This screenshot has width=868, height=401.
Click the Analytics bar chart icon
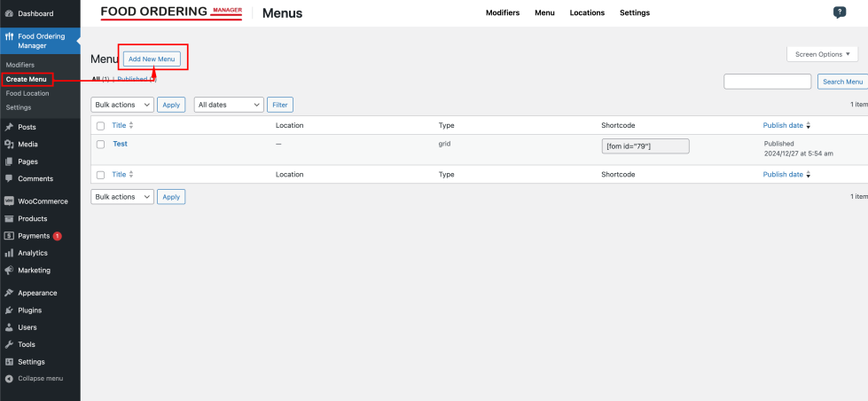click(9, 254)
